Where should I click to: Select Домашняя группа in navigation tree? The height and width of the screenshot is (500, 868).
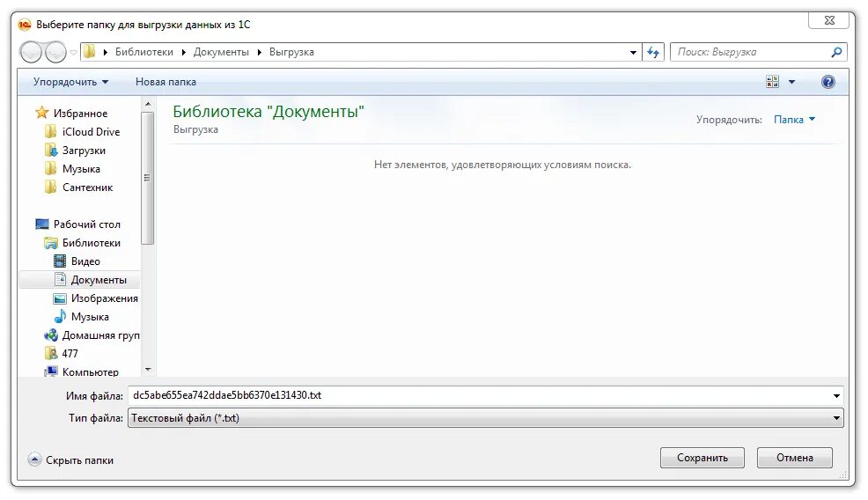tap(100, 335)
